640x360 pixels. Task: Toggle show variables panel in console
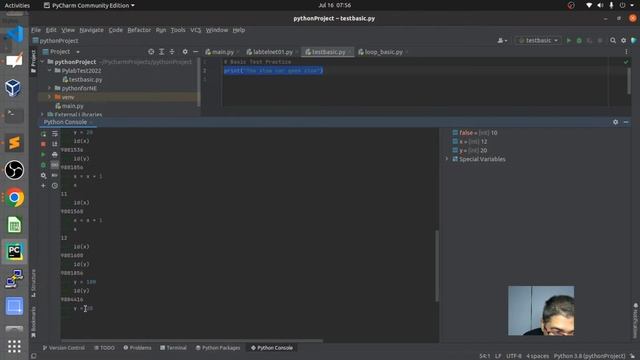(55, 165)
